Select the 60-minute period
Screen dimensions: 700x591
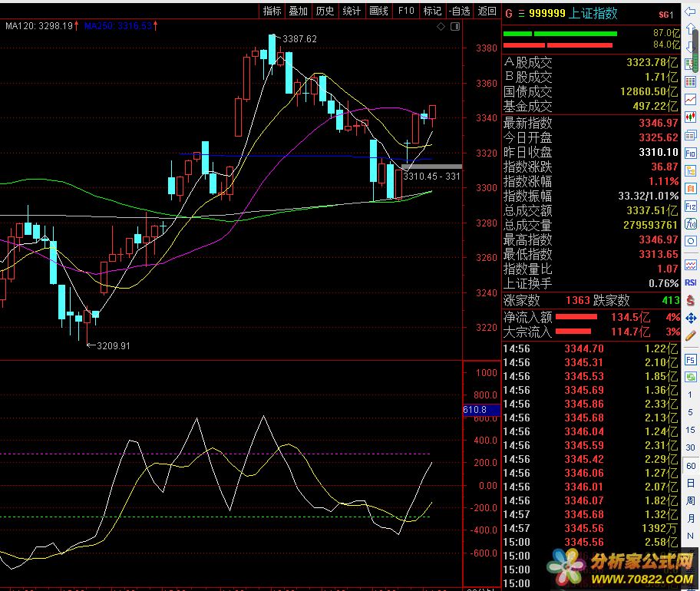690,466
